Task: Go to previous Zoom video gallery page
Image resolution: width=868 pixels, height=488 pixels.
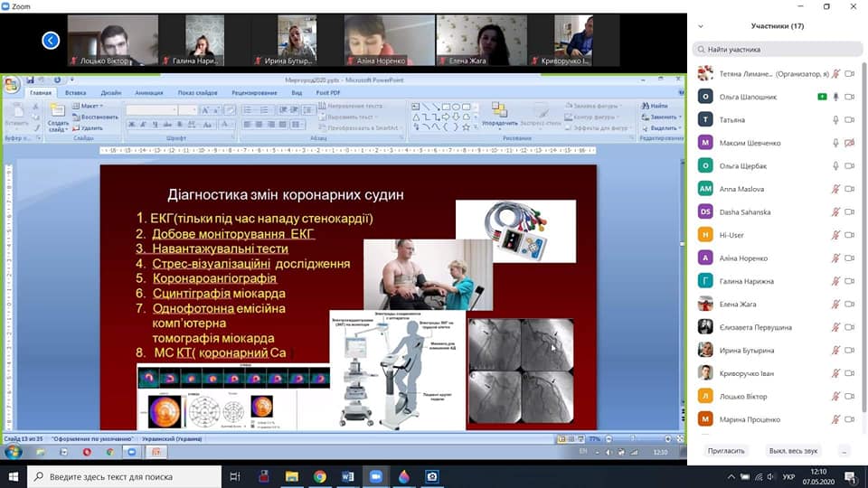Action: coord(51,41)
